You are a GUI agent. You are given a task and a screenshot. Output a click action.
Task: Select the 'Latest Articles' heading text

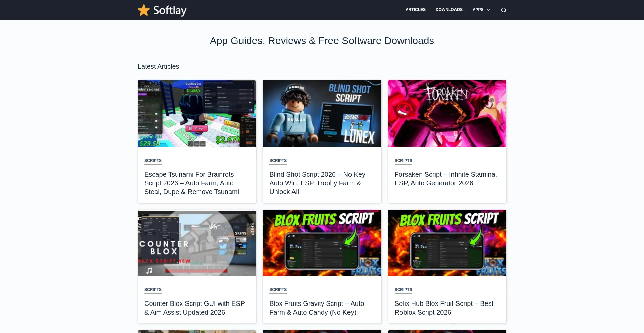coord(158,66)
